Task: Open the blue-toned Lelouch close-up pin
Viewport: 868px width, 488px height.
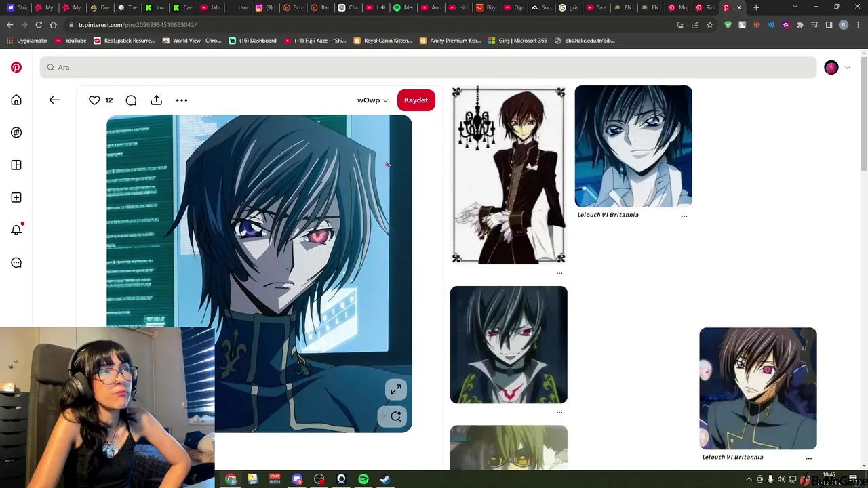Action: point(633,146)
